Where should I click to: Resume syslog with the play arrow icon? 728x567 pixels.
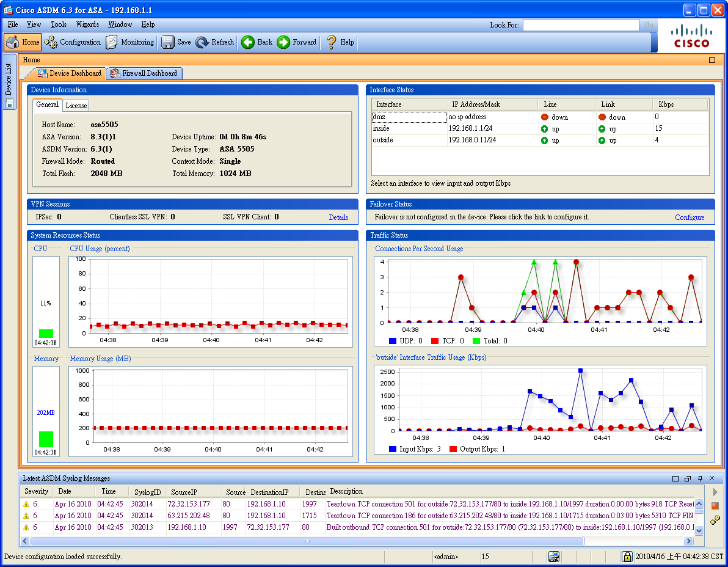tap(715, 492)
